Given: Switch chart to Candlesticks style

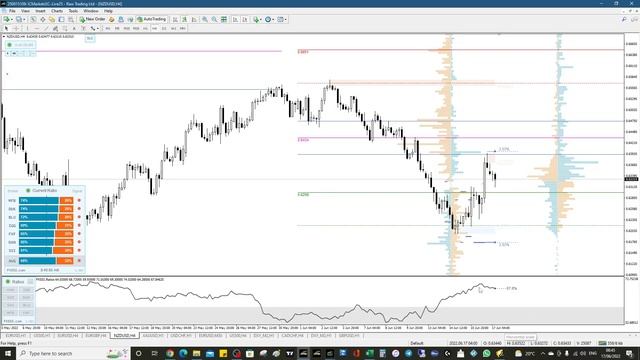Looking at the screenshot, I should 184,19.
